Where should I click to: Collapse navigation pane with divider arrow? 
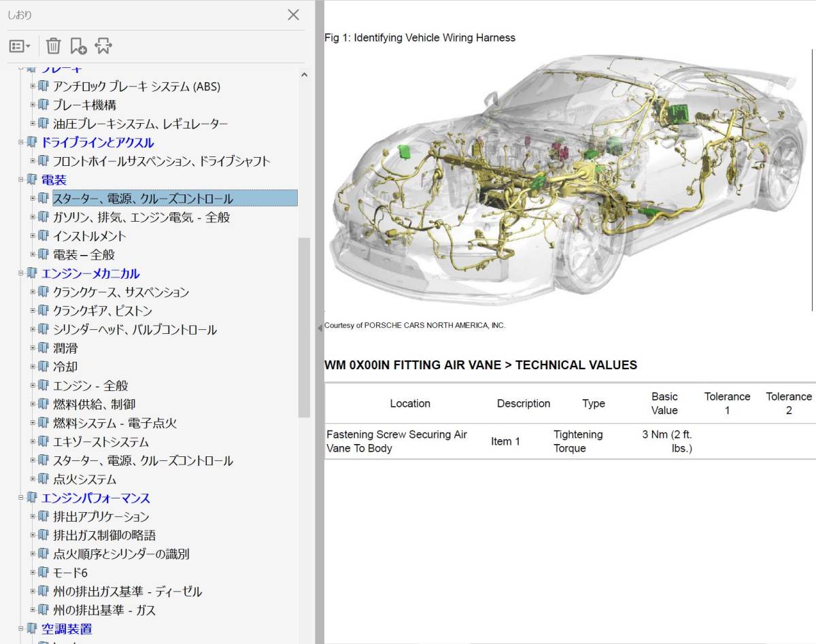(320, 328)
